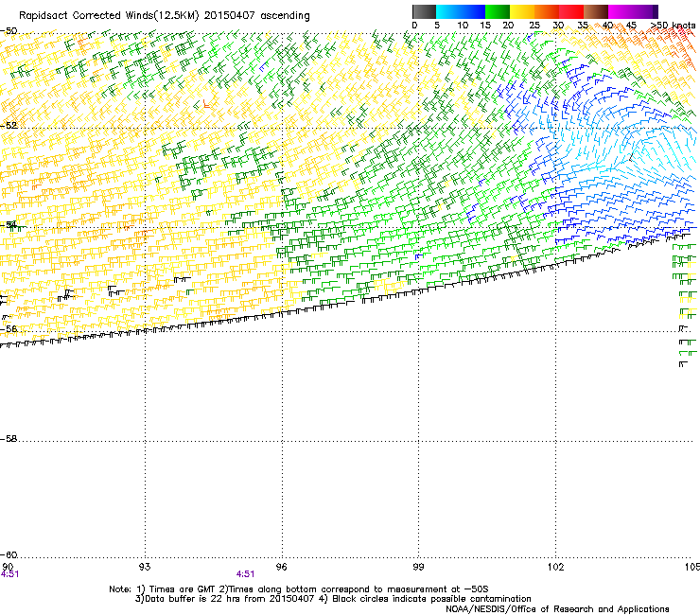Select the latitude label '-58'

(9, 439)
